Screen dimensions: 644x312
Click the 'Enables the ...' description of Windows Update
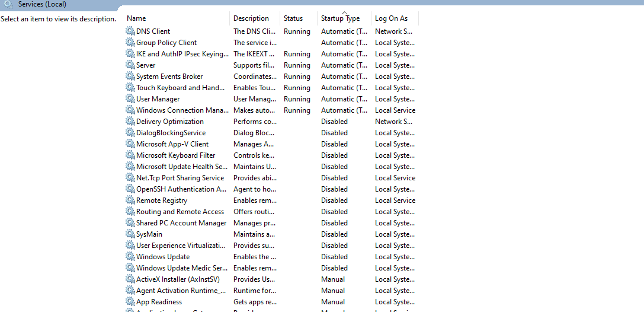255,256
